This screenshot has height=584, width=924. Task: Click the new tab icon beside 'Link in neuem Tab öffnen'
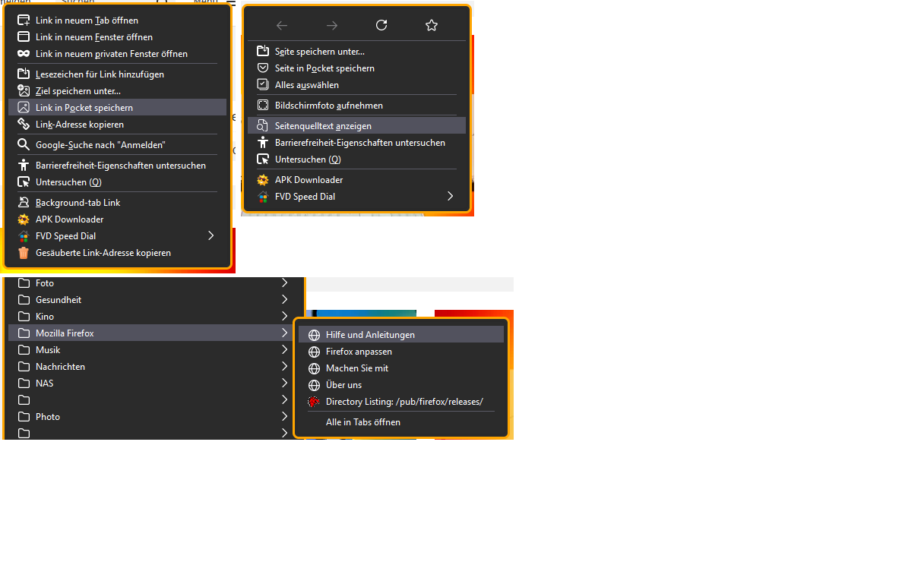tap(24, 20)
